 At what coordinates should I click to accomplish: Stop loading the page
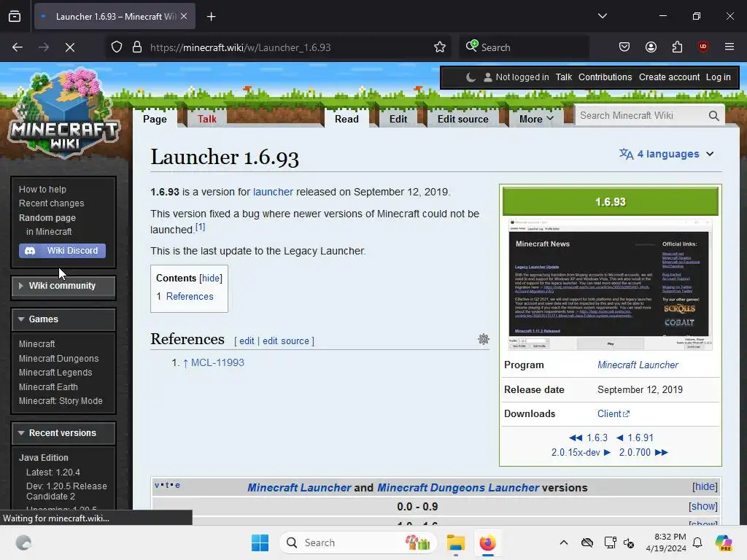[70, 47]
